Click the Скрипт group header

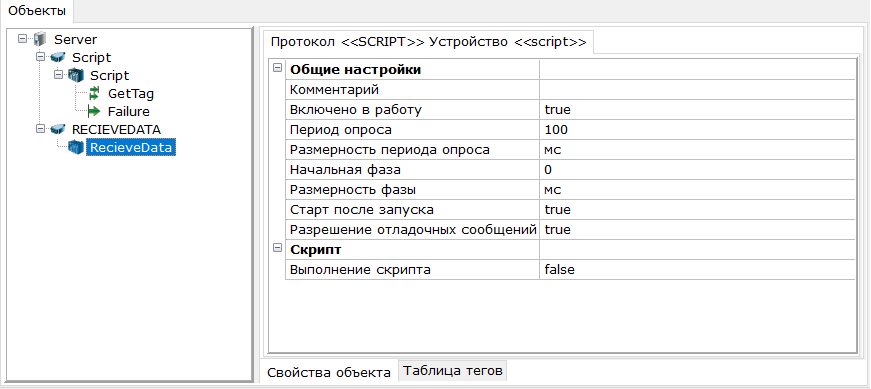click(x=316, y=250)
